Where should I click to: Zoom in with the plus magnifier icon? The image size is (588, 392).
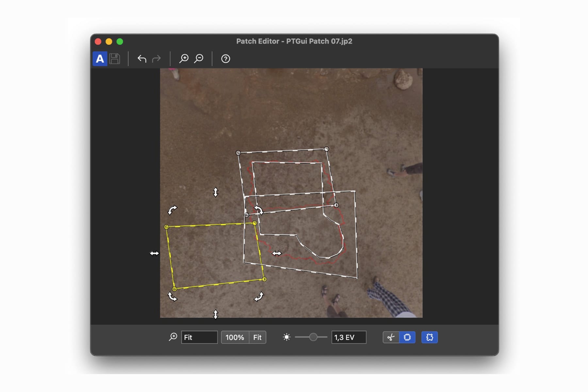184,59
